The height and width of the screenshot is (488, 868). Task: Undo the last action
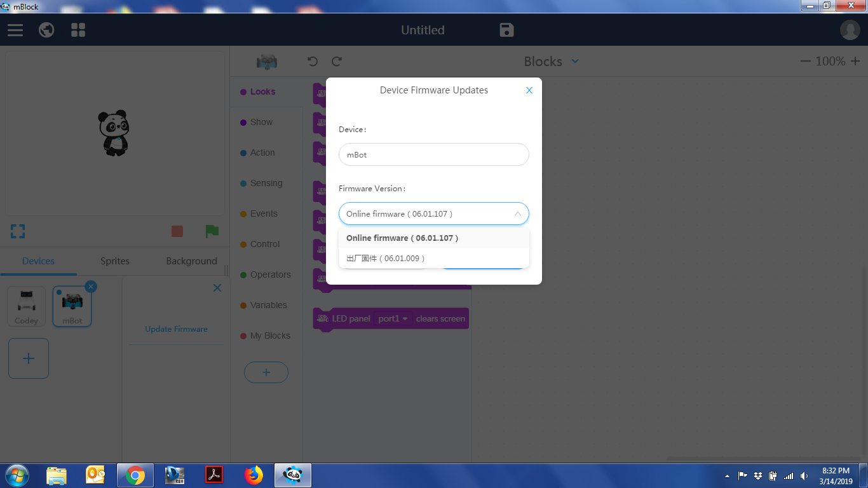click(312, 61)
